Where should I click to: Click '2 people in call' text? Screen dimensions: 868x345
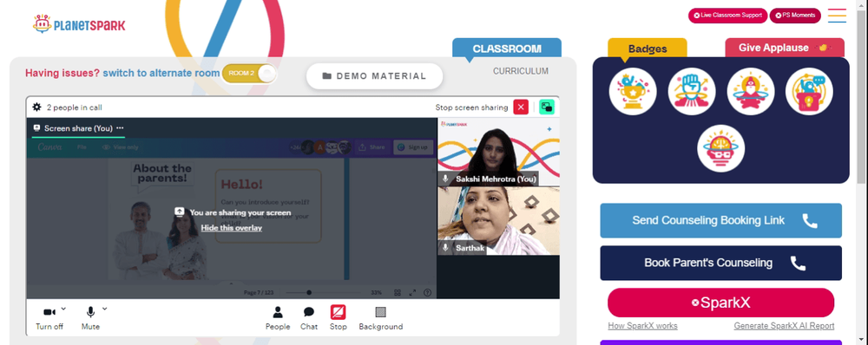(74, 107)
